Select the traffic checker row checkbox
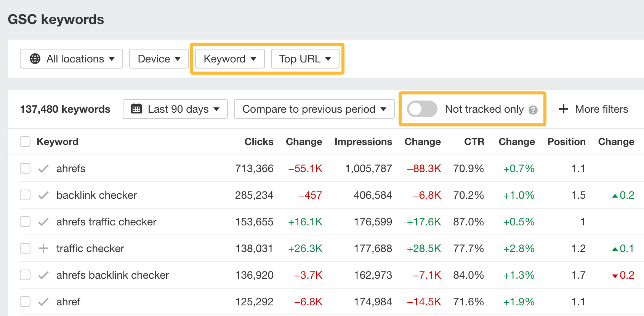644x316 pixels. (25, 249)
